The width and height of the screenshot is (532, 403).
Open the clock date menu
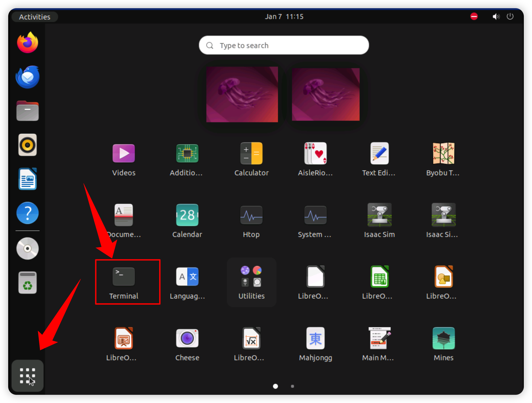pos(284,17)
